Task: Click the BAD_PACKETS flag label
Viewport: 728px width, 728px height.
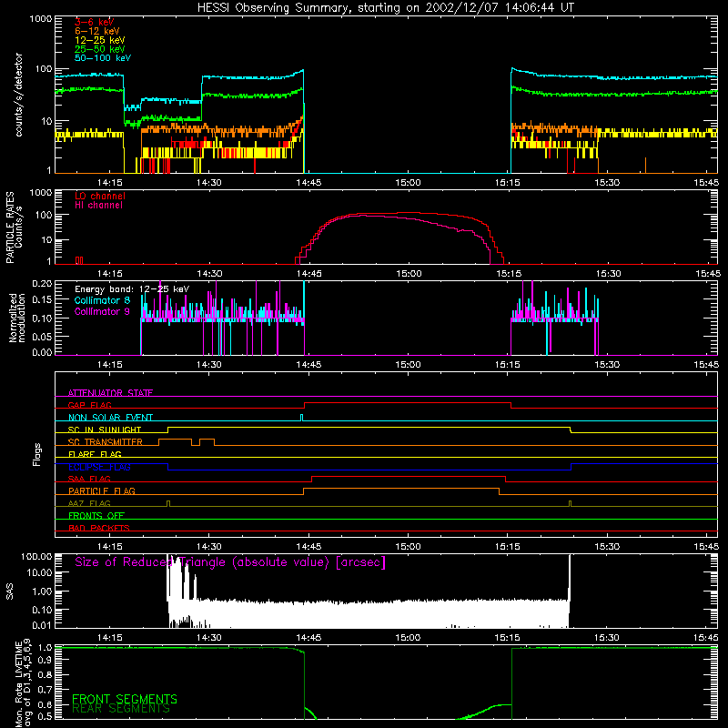Action: point(99,528)
